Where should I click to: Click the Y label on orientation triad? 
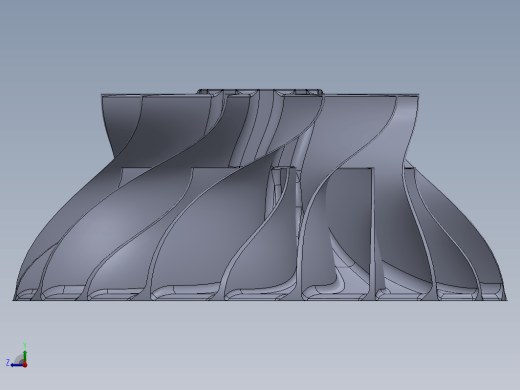pyautogui.click(x=25, y=345)
